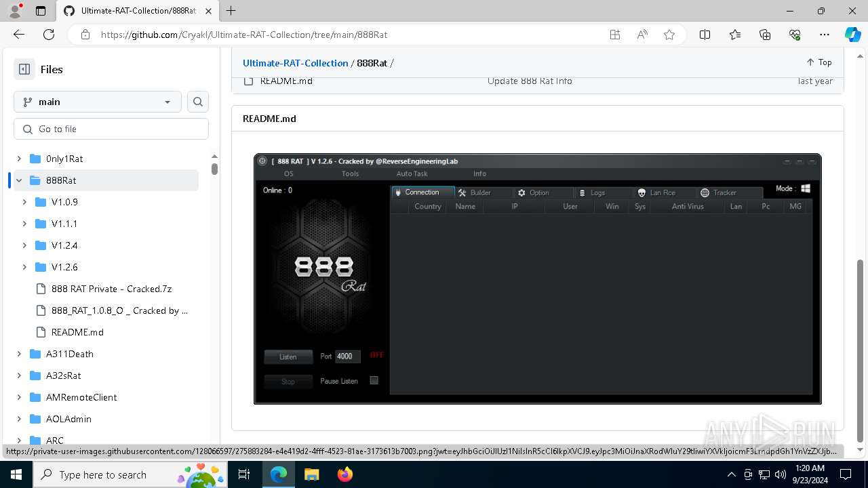Screen dimensions: 868x488
Task: Toggle Read aloud icon in address bar
Action: coord(642,35)
